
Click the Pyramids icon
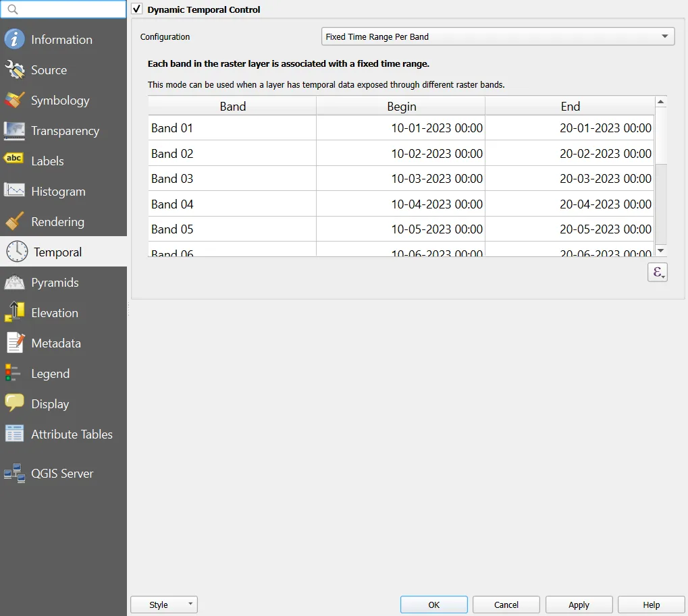(14, 282)
